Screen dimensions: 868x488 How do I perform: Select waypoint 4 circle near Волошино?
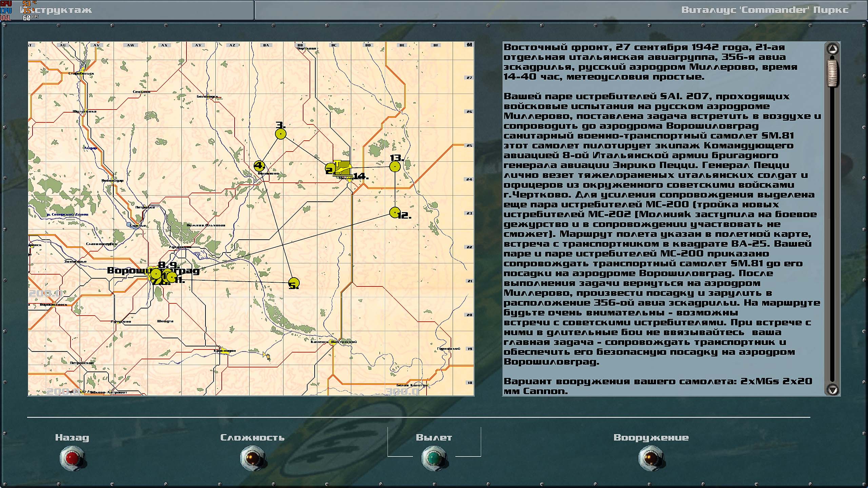click(x=259, y=166)
